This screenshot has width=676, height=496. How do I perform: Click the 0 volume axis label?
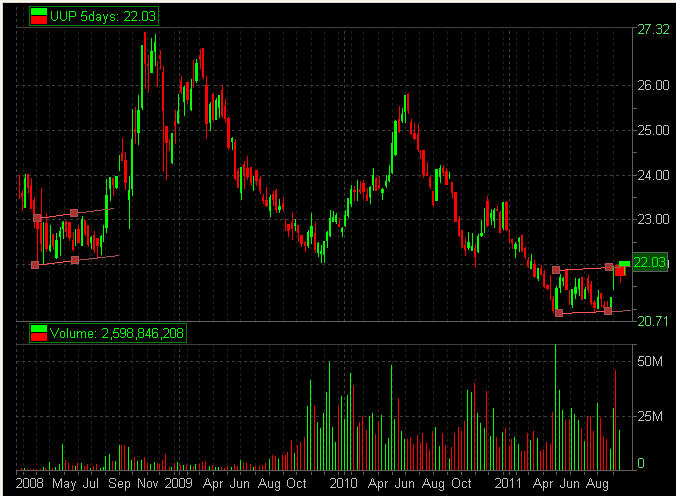[x=641, y=464]
